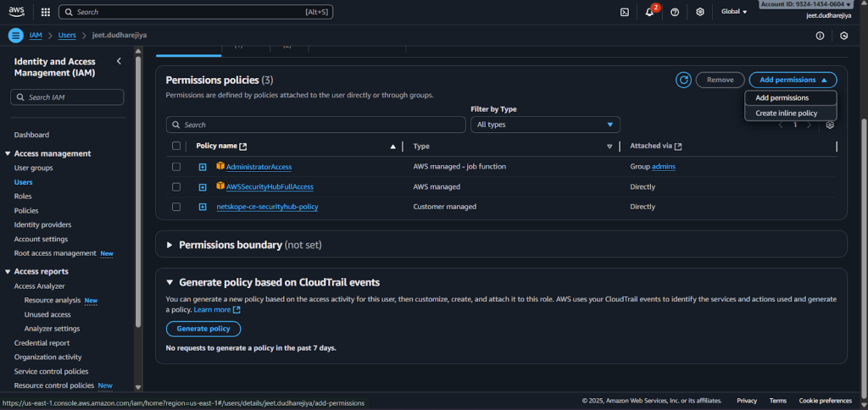This screenshot has height=410, width=868.
Task: Sort by Policy name ascending arrow
Action: coord(392,147)
